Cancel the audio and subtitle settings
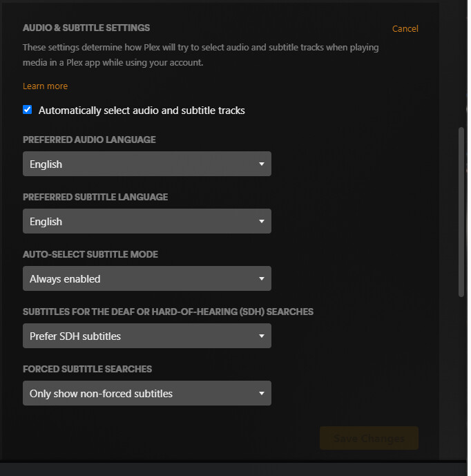Viewport: 471px width, 476px height. (x=405, y=28)
